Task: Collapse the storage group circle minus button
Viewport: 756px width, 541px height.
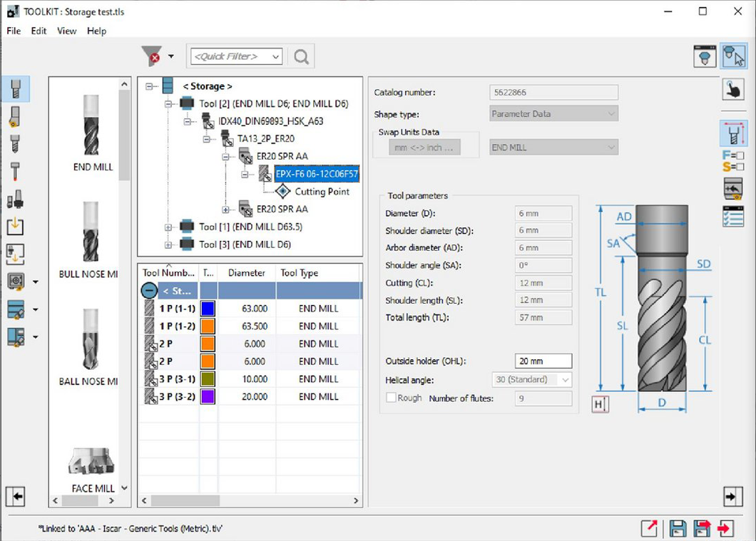Action: point(149,291)
